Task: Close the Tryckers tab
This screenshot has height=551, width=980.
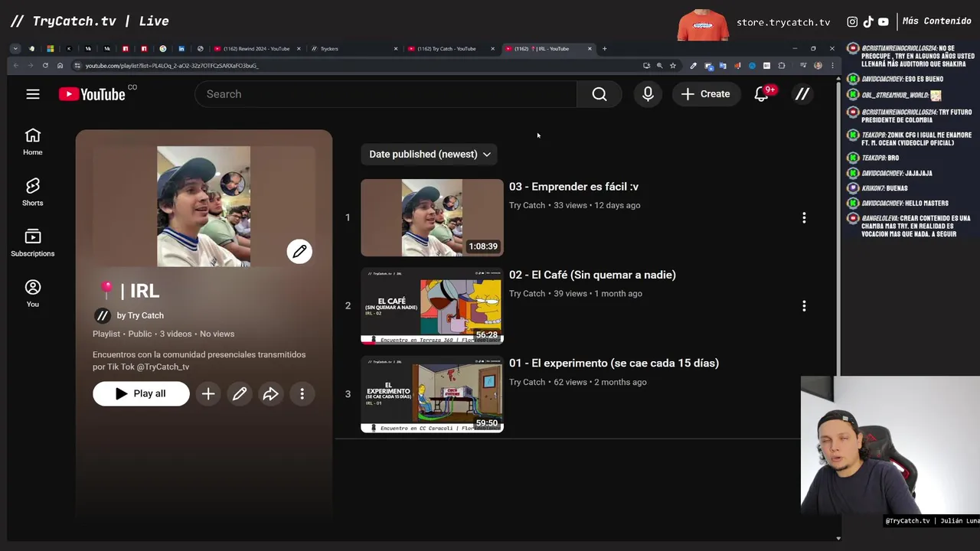Action: (x=396, y=49)
